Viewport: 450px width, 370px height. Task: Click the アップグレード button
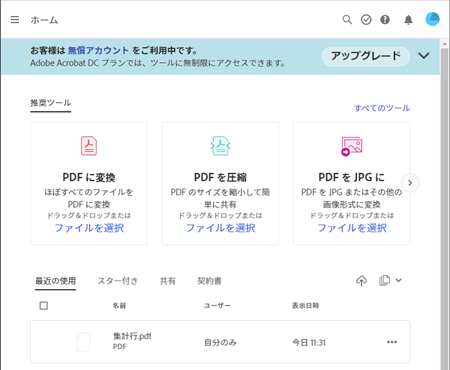coord(366,56)
